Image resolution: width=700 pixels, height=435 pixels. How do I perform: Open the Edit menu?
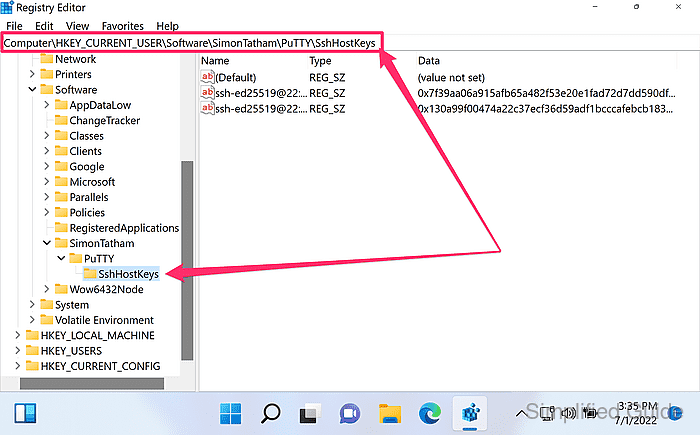pyautogui.click(x=44, y=26)
